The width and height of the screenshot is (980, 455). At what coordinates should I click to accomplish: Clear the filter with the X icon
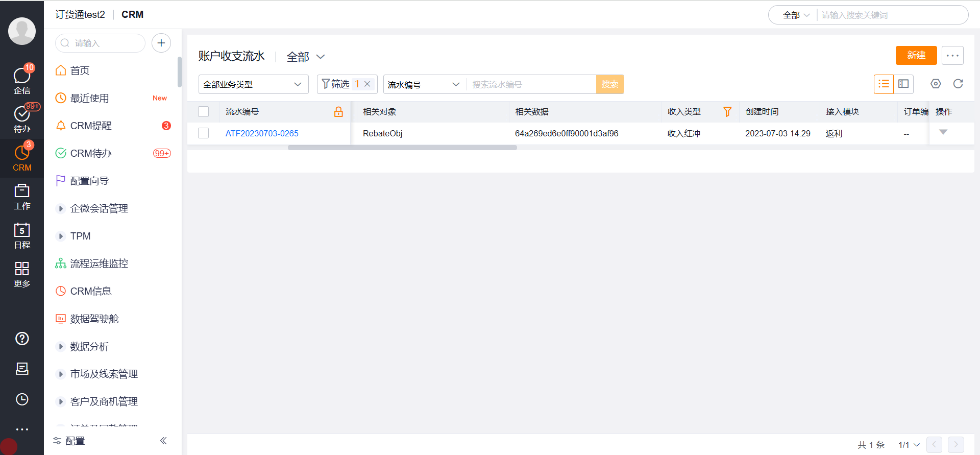[x=367, y=84]
